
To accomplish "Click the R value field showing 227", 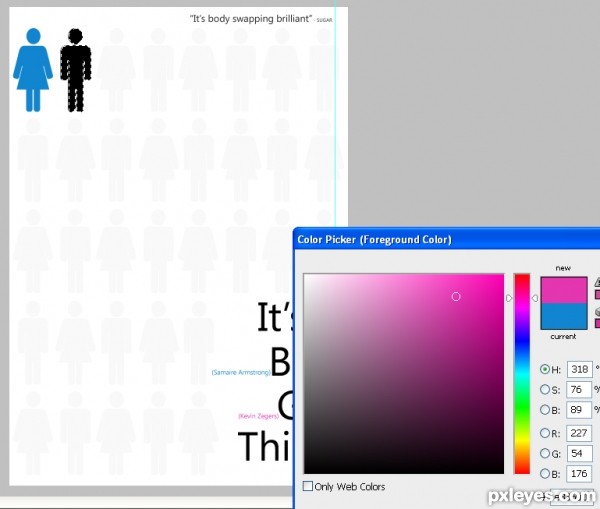I will pos(579,433).
